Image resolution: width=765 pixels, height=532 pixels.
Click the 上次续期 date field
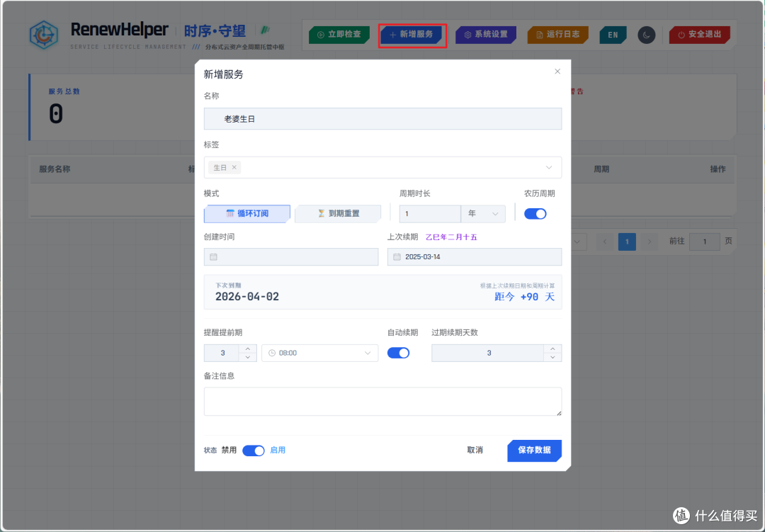click(x=474, y=256)
